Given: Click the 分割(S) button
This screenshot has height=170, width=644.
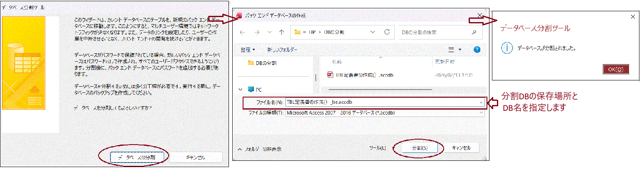Looking at the screenshot, I should click(x=419, y=148).
